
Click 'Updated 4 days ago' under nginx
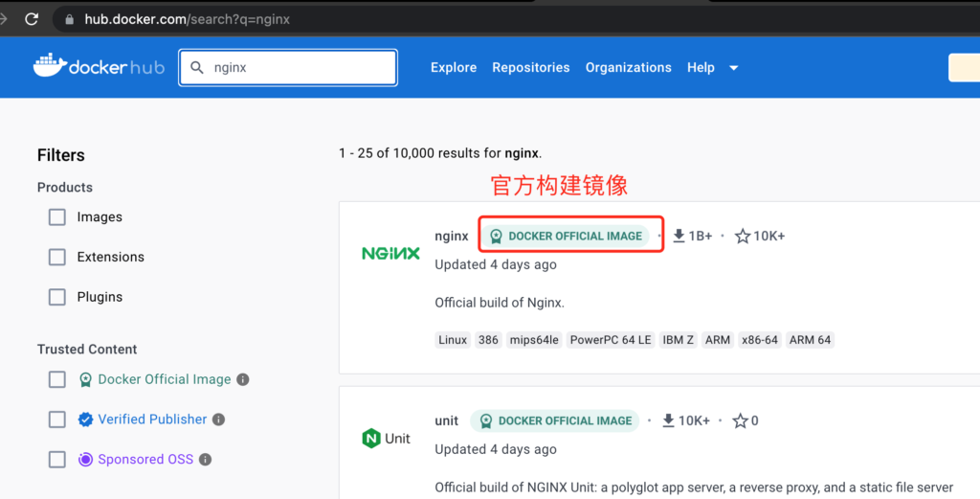pos(496,264)
